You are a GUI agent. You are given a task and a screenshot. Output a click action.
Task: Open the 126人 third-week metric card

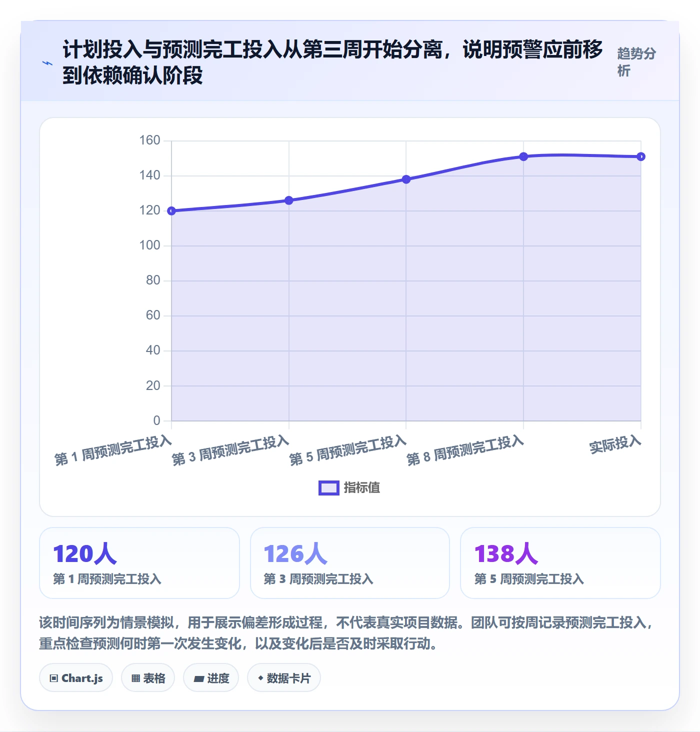point(350,563)
